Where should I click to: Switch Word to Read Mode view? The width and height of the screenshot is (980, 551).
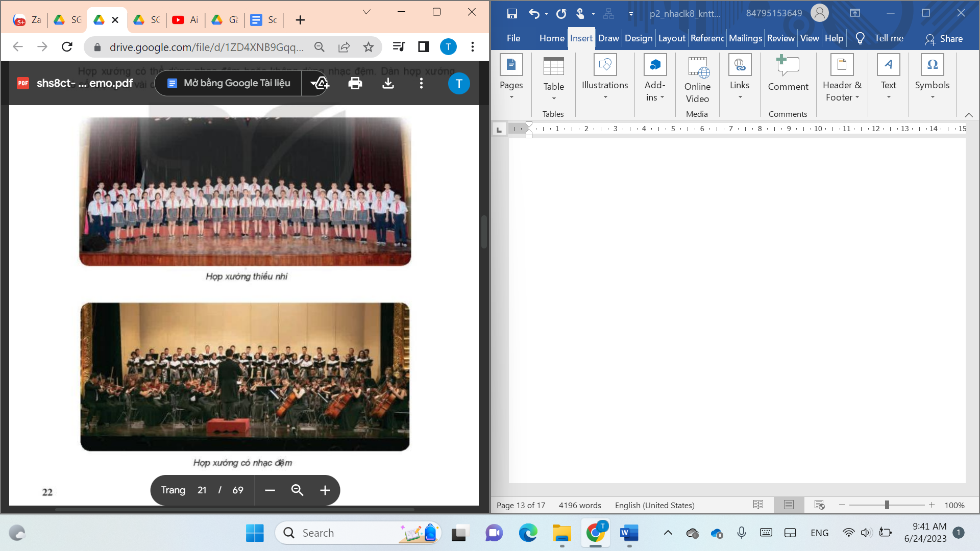758,505
